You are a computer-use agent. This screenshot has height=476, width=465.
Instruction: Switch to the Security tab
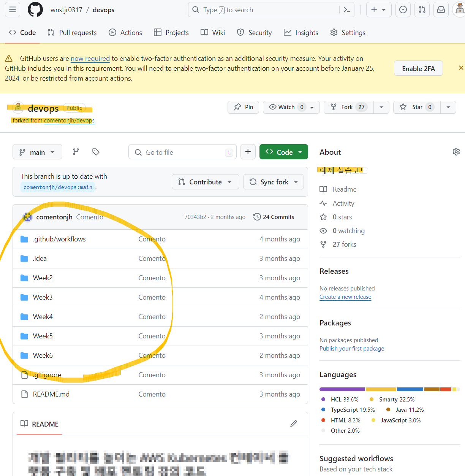[255, 33]
